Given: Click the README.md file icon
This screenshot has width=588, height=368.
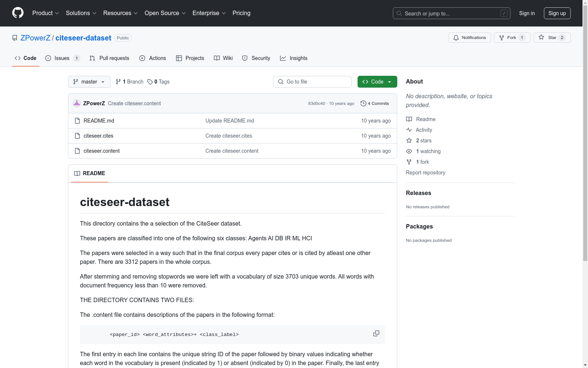Looking at the screenshot, I should (77, 121).
